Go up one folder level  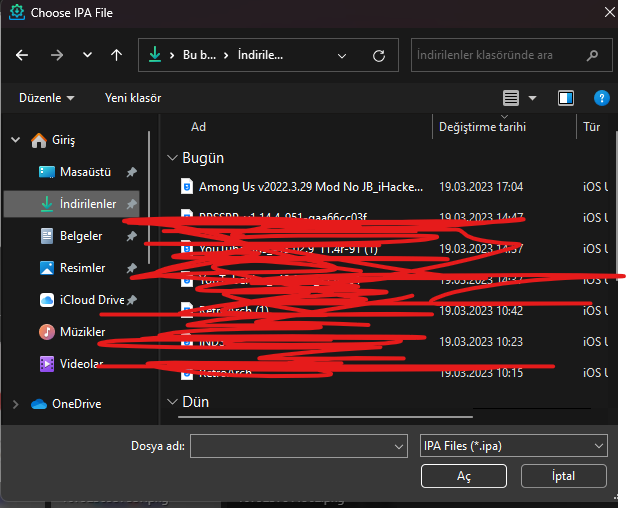pyautogui.click(x=117, y=55)
